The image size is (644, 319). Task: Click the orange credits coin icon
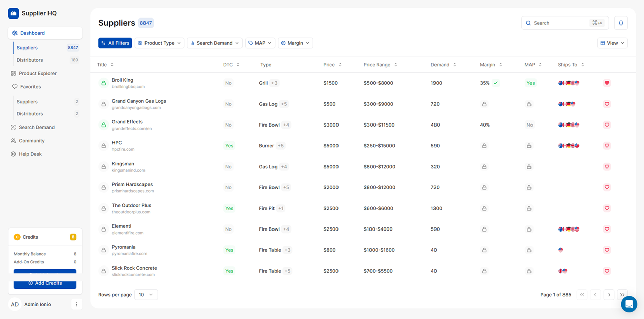tap(17, 237)
